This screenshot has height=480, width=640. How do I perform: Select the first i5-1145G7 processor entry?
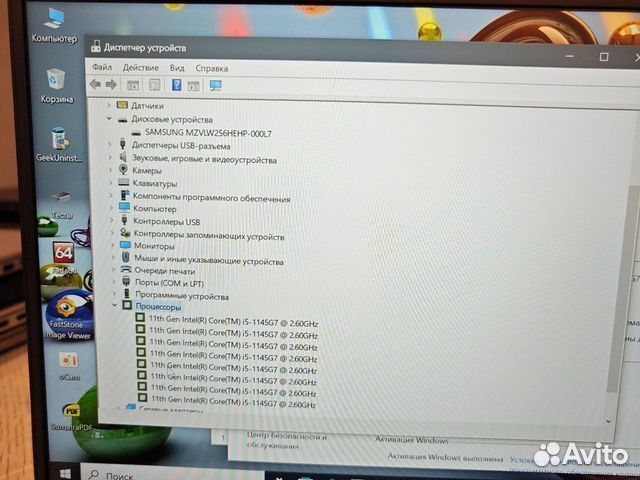[233, 321]
